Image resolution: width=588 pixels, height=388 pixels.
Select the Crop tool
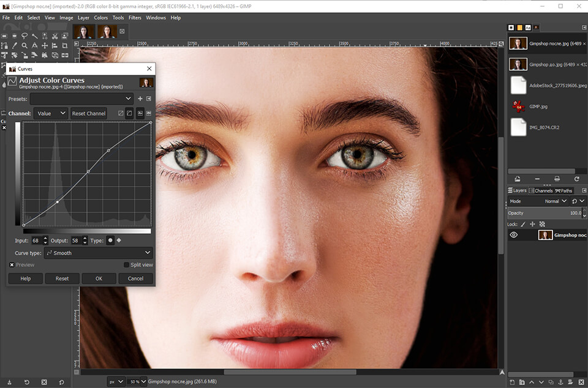pyautogui.click(x=64, y=45)
